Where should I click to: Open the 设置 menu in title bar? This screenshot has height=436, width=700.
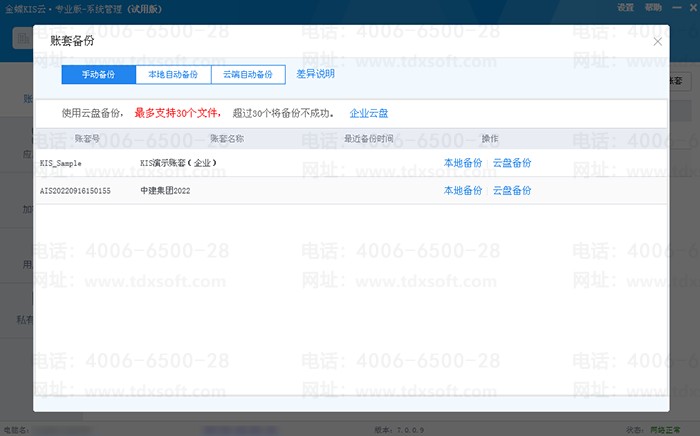pos(625,7)
